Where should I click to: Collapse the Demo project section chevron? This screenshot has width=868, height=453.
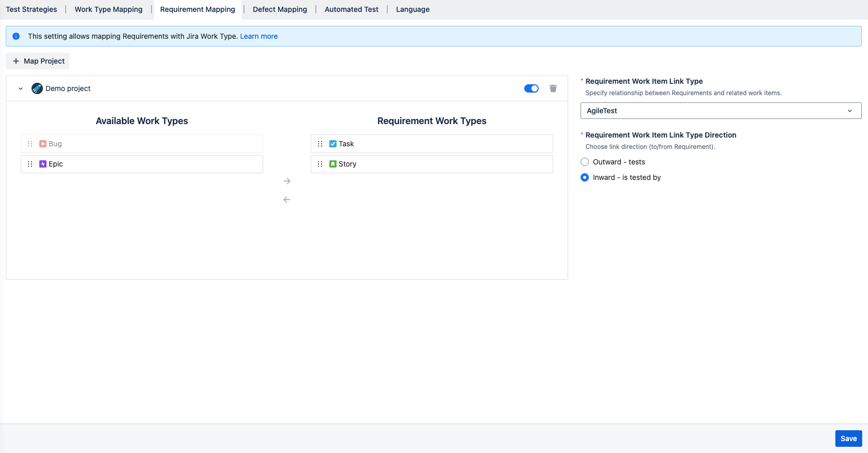(x=21, y=88)
